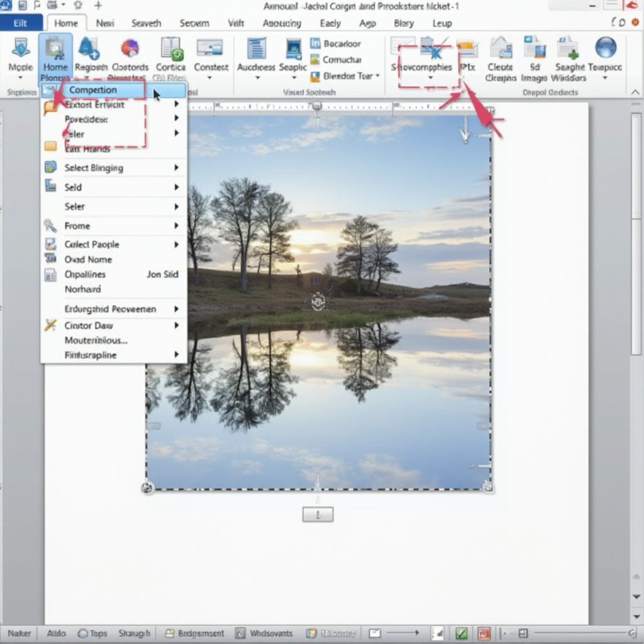Image resolution: width=644 pixels, height=644 pixels.
Task: Click the Cortica document icon
Action: click(170, 49)
